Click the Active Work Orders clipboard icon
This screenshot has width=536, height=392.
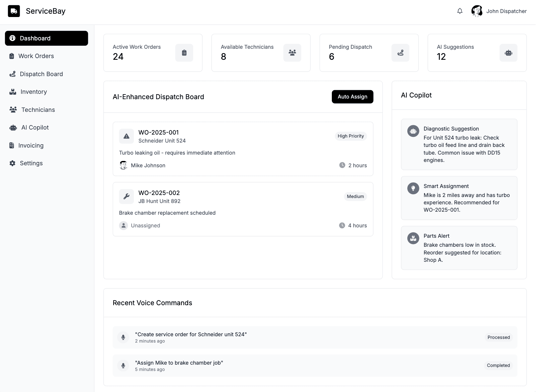pyautogui.click(x=184, y=53)
